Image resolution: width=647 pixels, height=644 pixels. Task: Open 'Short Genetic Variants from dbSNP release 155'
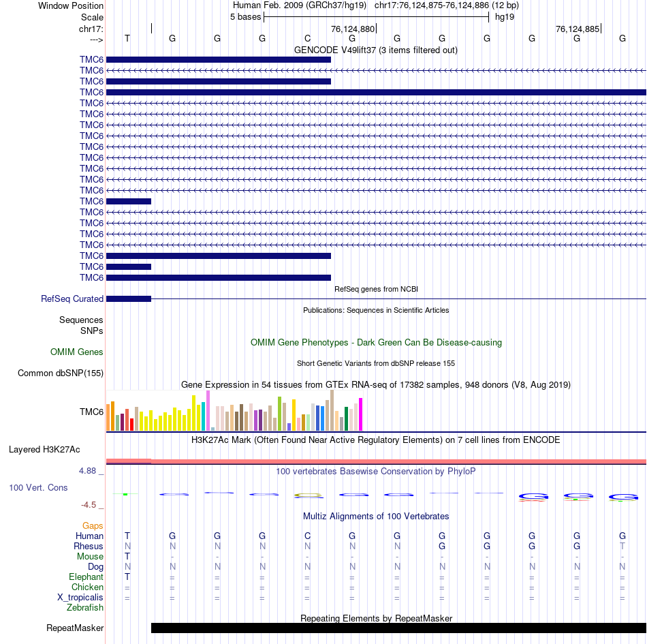click(x=376, y=363)
